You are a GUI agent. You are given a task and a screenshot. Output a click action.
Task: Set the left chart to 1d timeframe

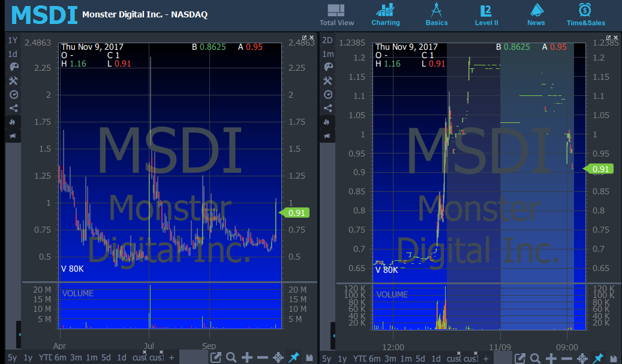coord(121,357)
